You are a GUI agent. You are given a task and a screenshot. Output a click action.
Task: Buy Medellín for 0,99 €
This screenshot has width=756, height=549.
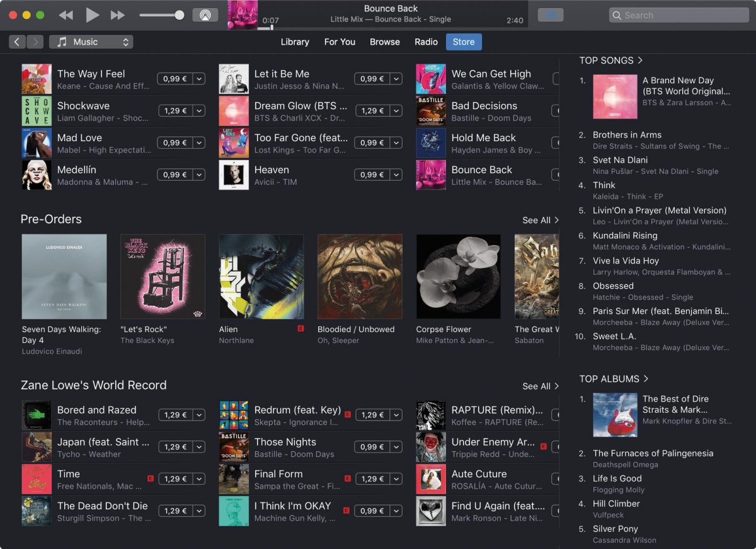point(175,175)
